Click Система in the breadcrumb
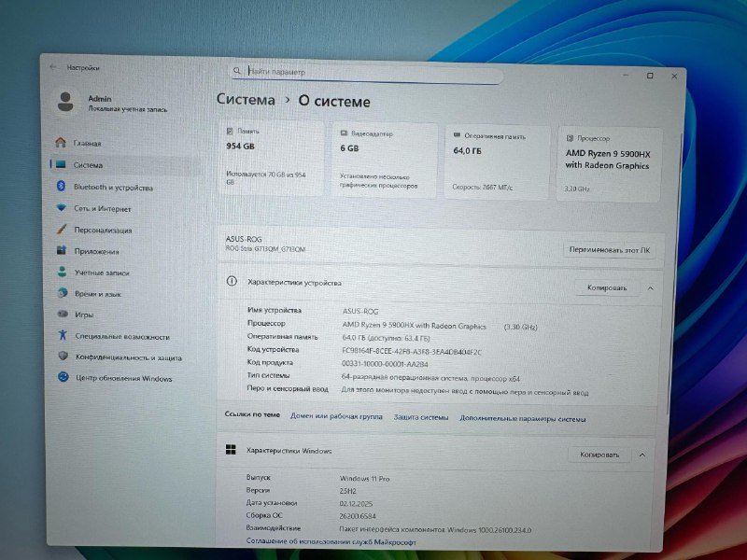This screenshot has width=747, height=560. [x=246, y=100]
